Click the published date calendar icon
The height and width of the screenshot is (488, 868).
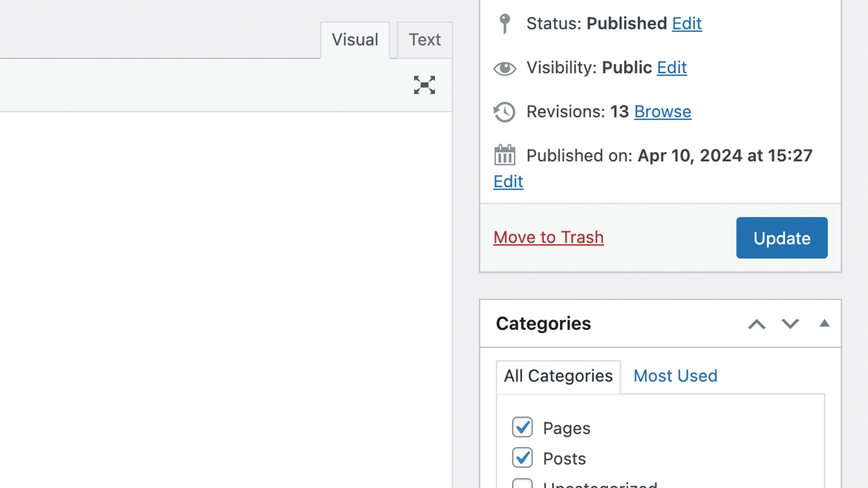coord(505,155)
